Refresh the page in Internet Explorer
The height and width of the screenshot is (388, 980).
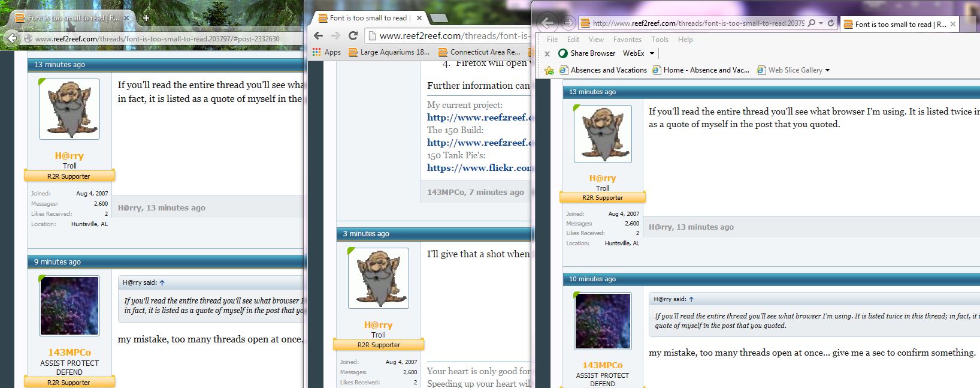[x=831, y=23]
